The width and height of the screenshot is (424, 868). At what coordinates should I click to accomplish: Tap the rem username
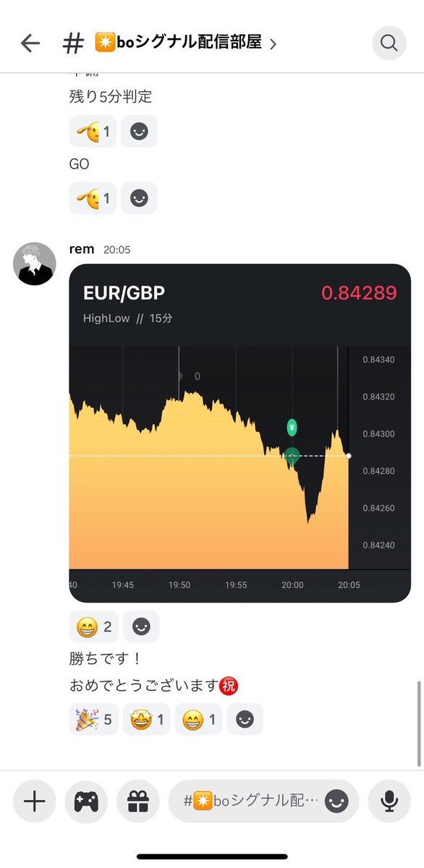(82, 249)
